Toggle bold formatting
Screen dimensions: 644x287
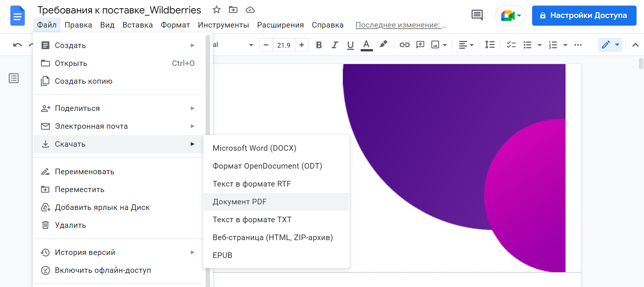(319, 45)
